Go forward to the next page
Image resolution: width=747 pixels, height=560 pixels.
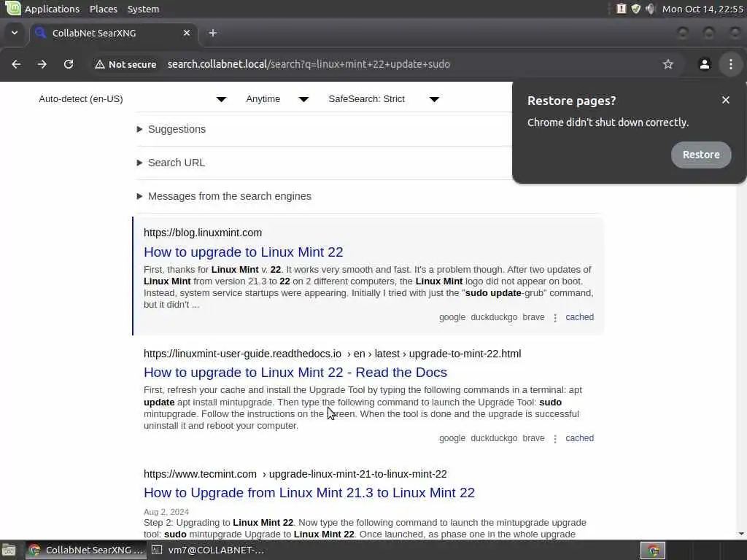pos(42,64)
